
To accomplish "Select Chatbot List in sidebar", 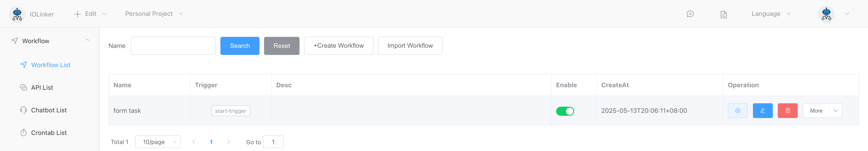I will 49,110.
